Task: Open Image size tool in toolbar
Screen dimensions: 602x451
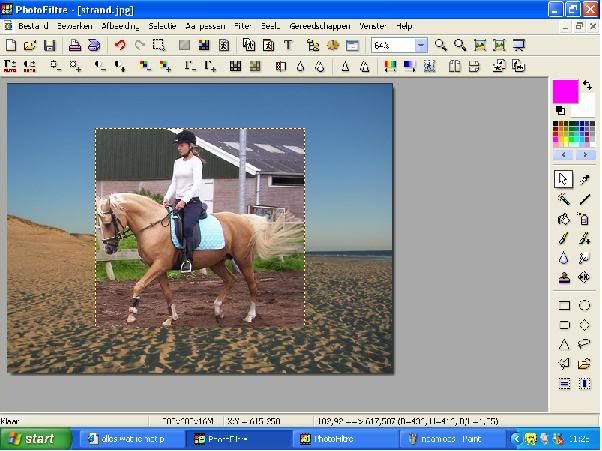Action: click(x=249, y=45)
